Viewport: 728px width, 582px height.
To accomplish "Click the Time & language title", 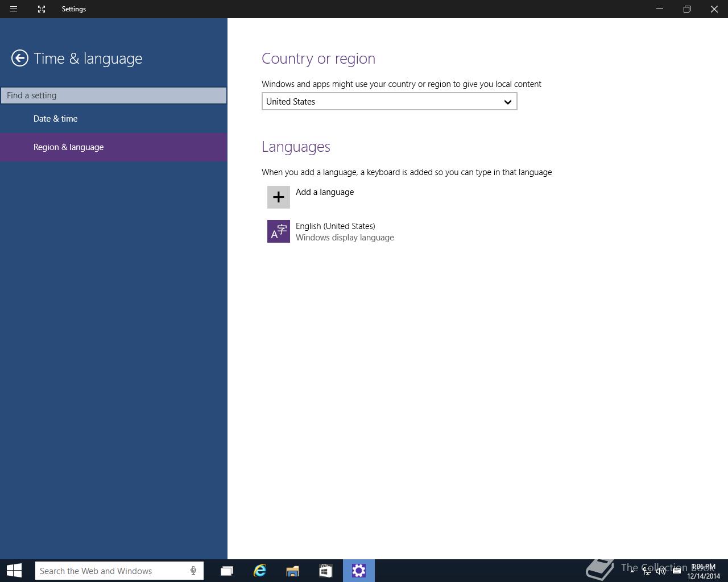I will pos(88,59).
